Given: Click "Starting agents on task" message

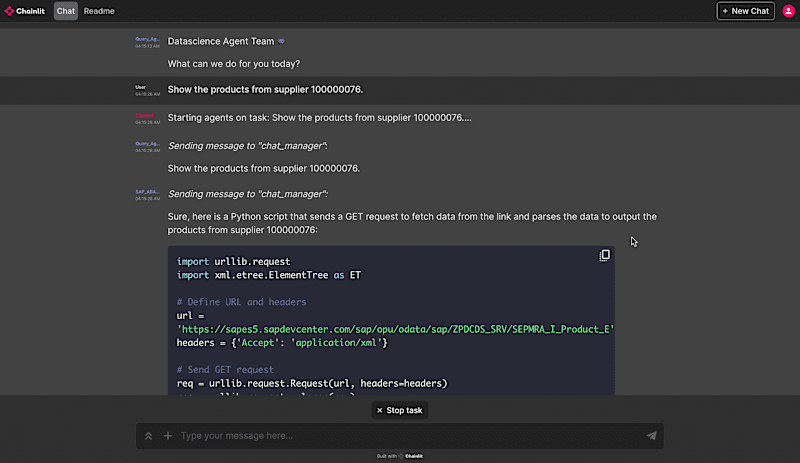Looking at the screenshot, I should tap(319, 117).
